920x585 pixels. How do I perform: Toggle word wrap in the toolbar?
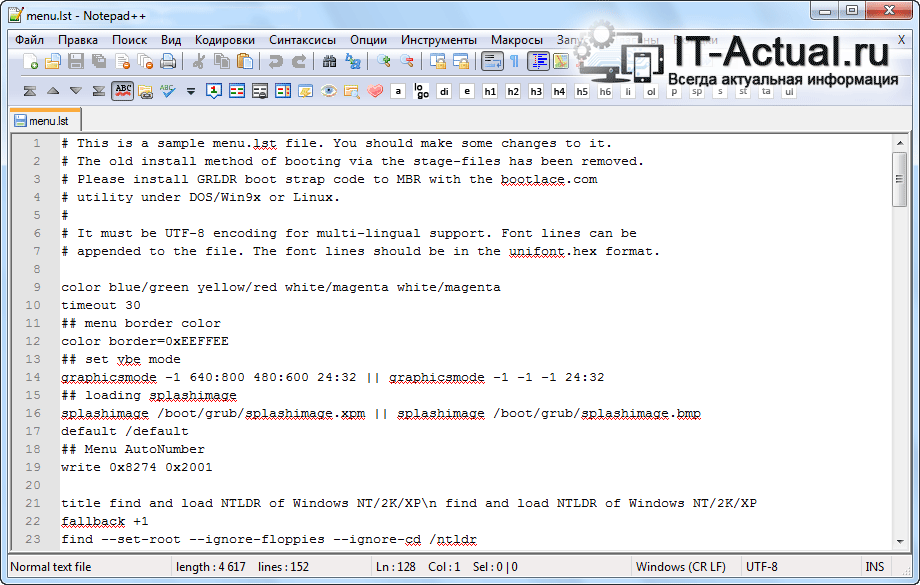(x=492, y=62)
